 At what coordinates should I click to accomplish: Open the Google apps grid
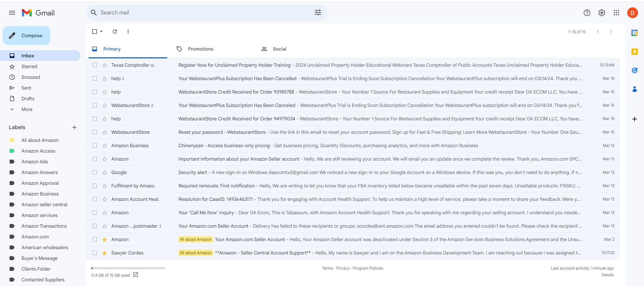(x=616, y=13)
